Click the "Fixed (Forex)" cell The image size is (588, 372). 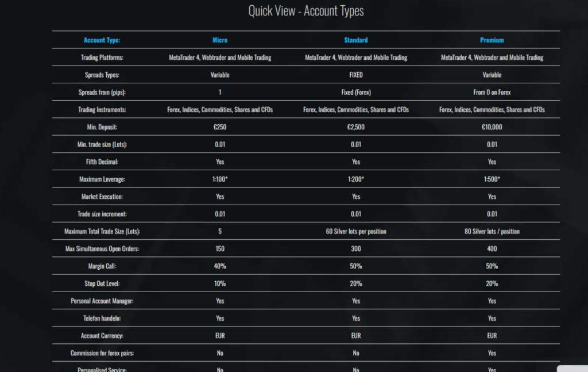click(x=356, y=93)
